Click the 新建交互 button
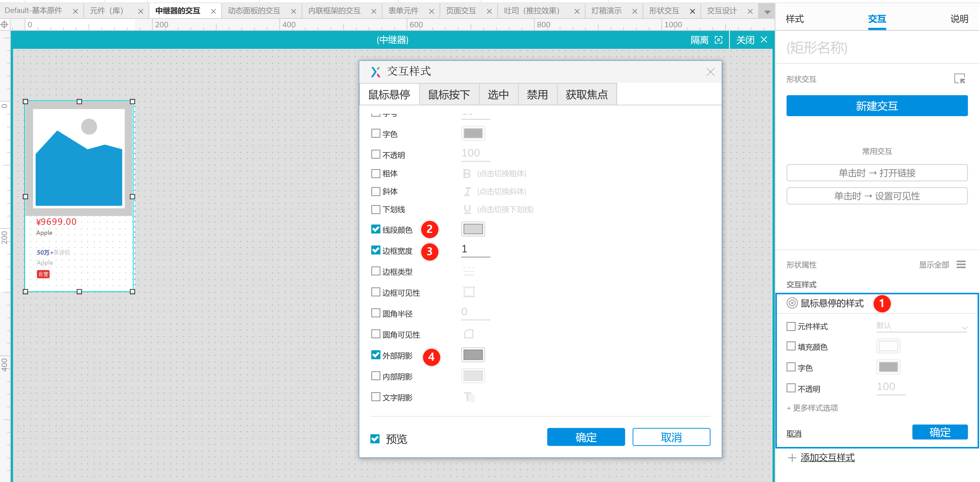Screen dimensions: 980x482 tap(877, 106)
